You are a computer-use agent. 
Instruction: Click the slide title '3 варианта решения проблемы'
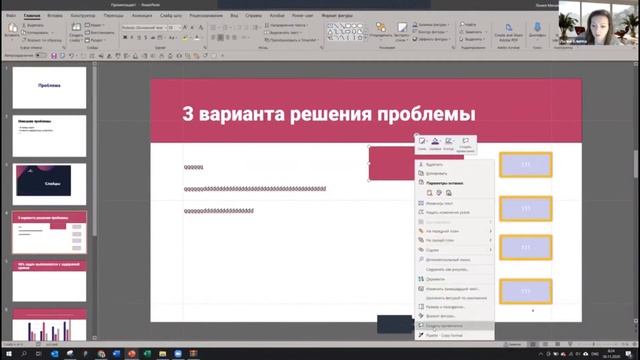329,114
